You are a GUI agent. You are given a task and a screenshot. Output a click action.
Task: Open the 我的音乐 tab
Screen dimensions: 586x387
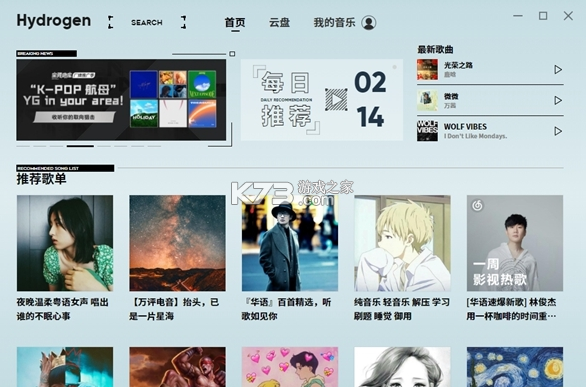[x=334, y=22]
